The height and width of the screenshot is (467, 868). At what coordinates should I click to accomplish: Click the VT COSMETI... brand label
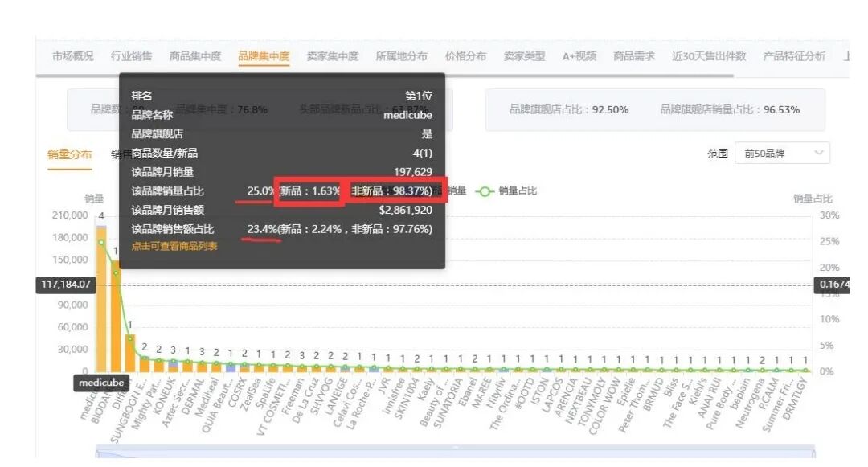(273, 407)
